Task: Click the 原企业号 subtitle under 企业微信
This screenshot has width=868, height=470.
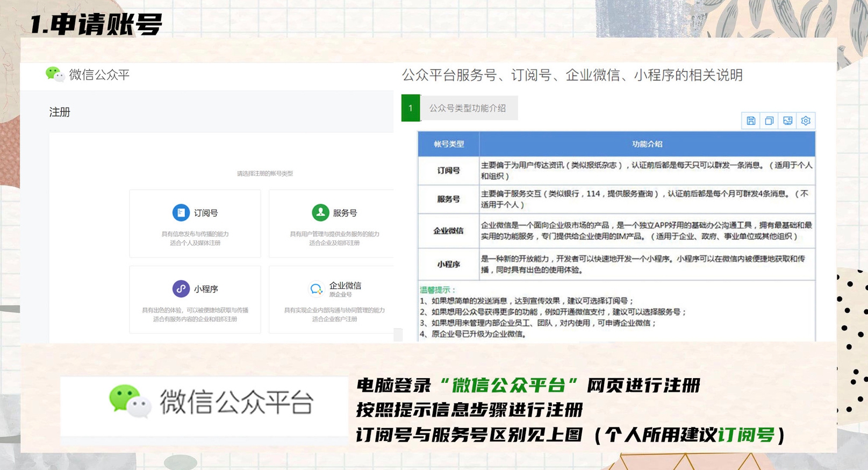Action: point(340,295)
